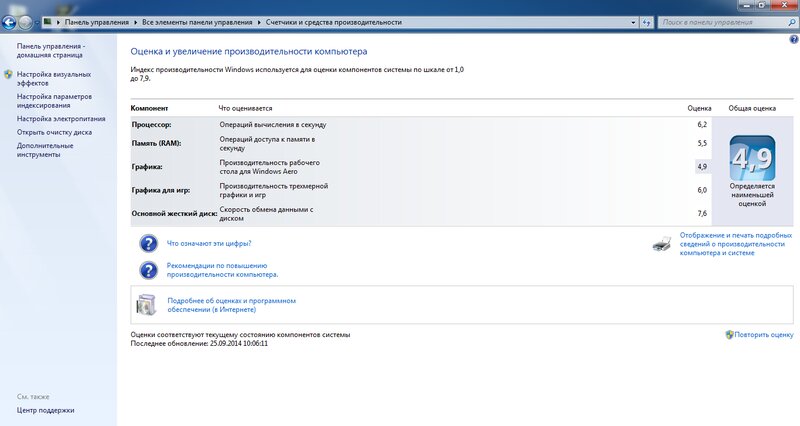Click the Back navigation arrow

[9, 22]
